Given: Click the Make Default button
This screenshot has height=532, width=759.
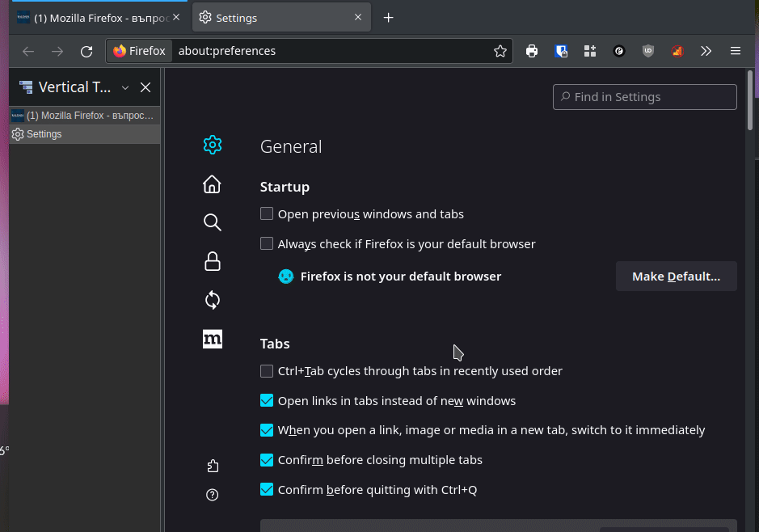Looking at the screenshot, I should point(677,277).
